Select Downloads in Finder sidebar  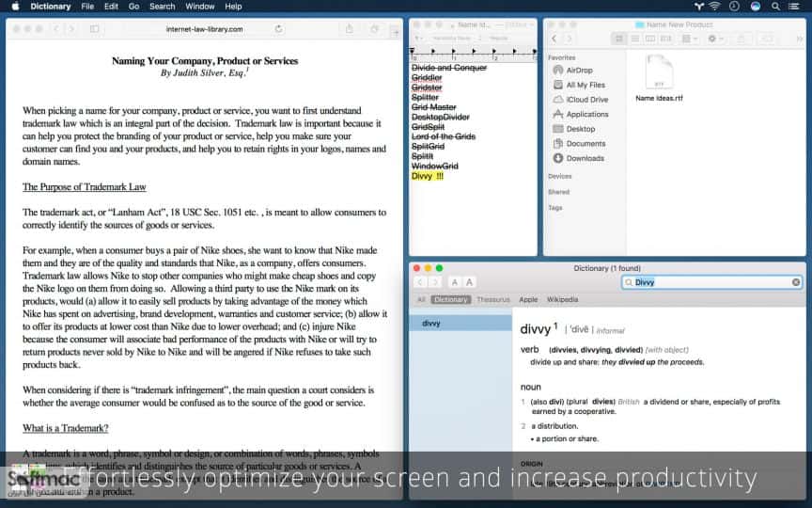(x=578, y=158)
